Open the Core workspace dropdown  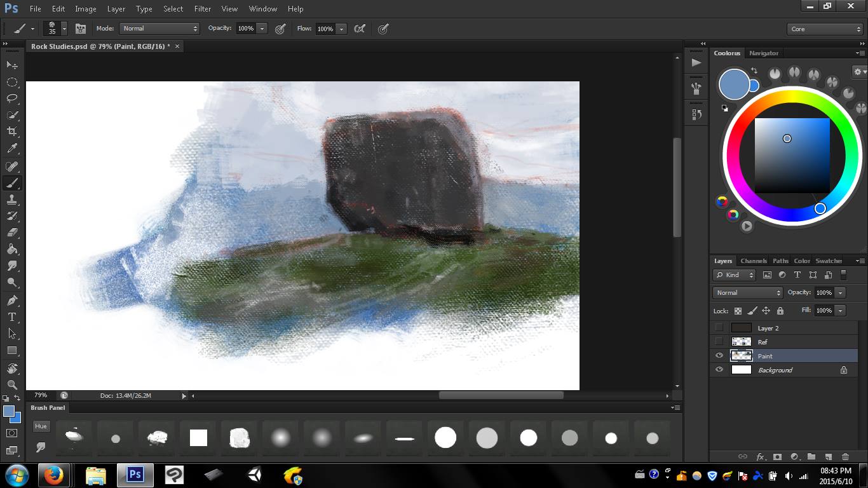coord(824,29)
